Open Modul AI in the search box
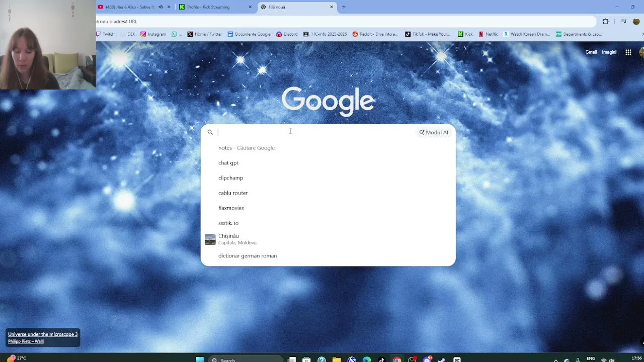644x362 pixels. coord(434,132)
